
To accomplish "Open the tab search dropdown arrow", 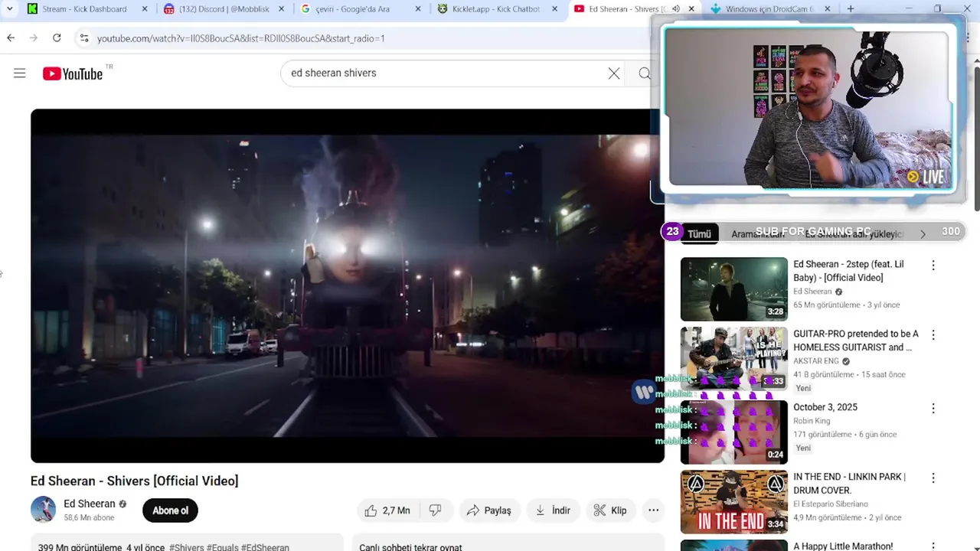I will [x=9, y=9].
